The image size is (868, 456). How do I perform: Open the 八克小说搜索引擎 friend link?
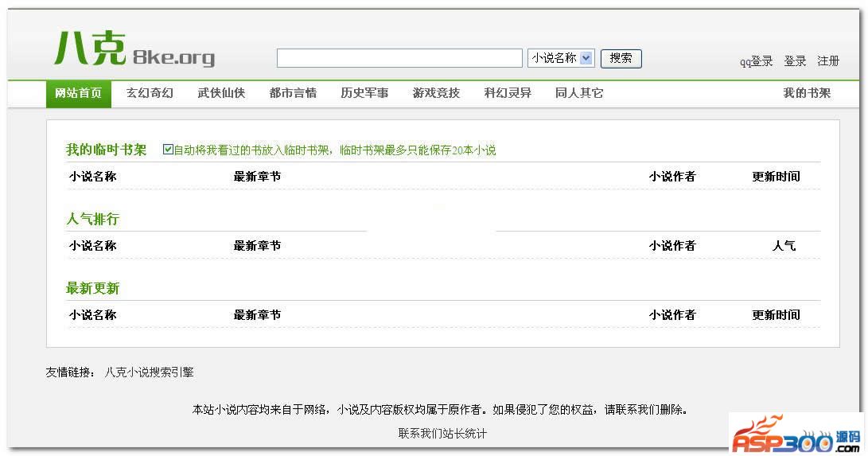pos(149,372)
